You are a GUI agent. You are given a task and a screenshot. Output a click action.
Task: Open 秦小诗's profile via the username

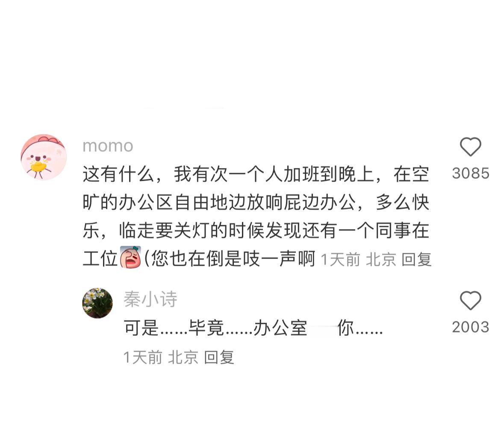coord(150,299)
